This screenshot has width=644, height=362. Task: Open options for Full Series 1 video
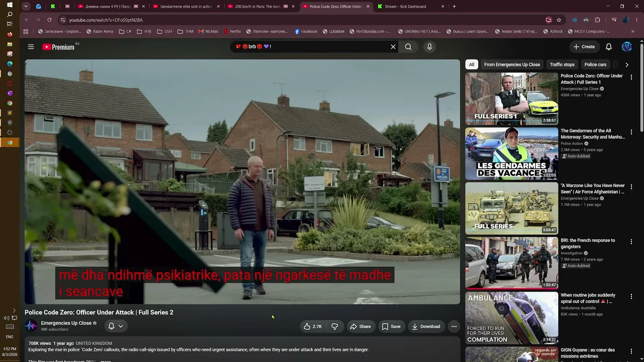click(631, 77)
